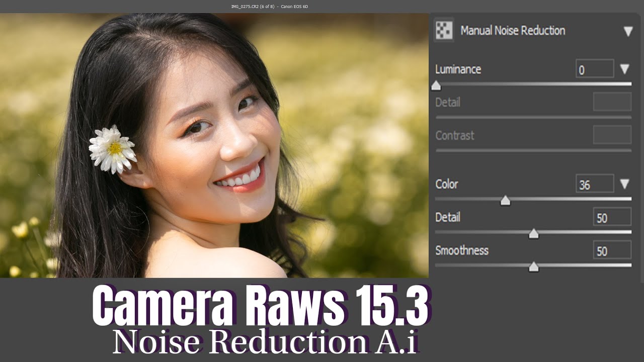This screenshot has height=362, width=644.
Task: Click the Color label
Action: tap(447, 184)
